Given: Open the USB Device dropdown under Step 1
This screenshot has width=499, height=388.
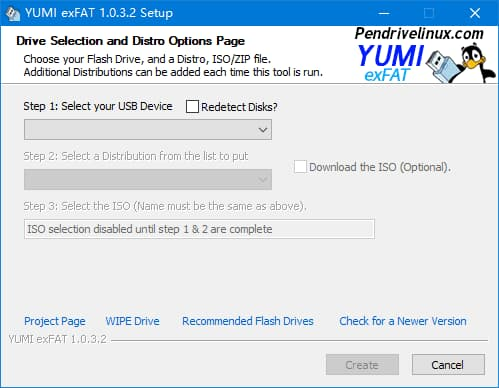Looking at the screenshot, I should [x=148, y=130].
